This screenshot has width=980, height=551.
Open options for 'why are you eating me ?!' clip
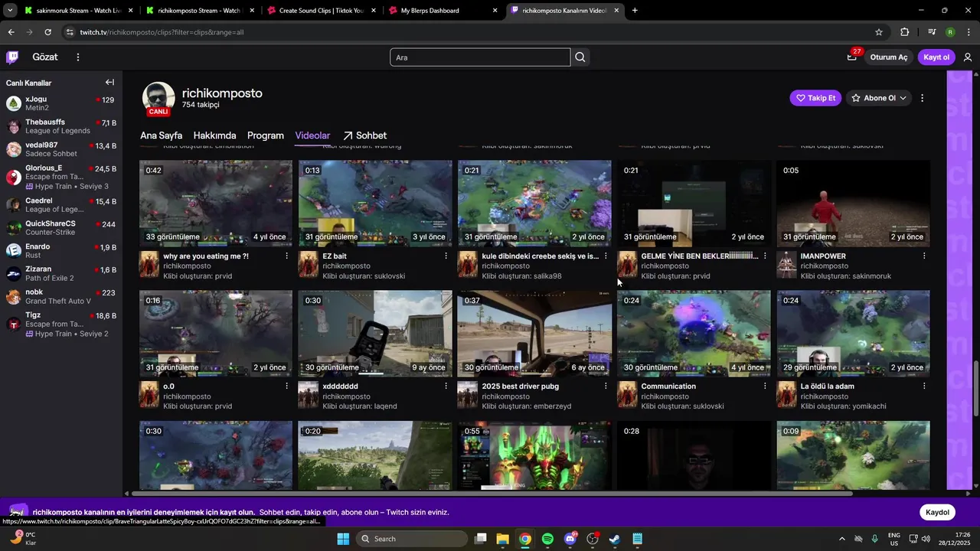tap(286, 256)
